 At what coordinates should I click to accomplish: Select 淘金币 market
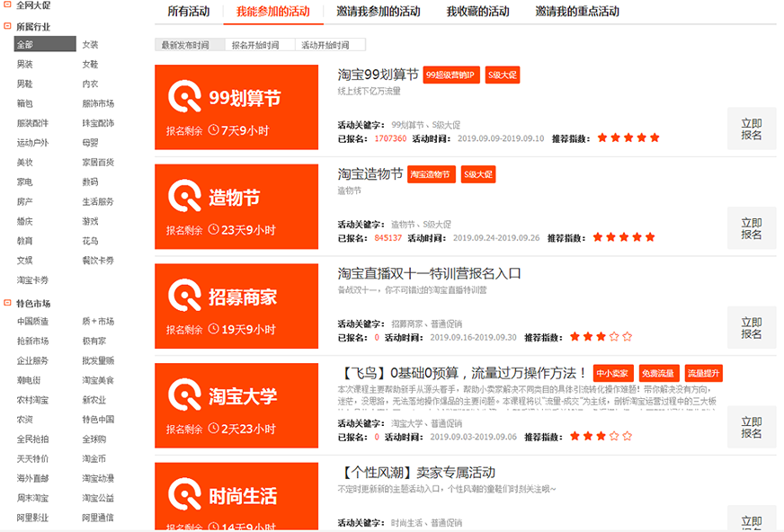[94, 458]
